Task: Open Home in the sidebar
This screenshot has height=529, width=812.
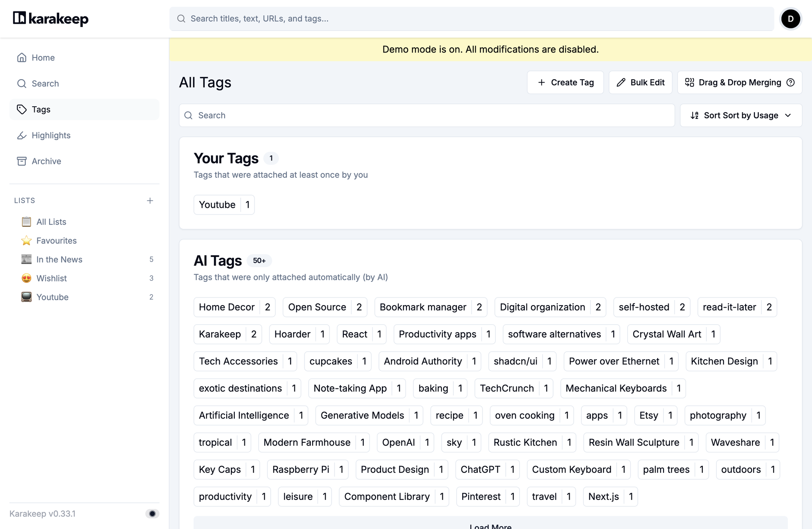Action: point(85,58)
